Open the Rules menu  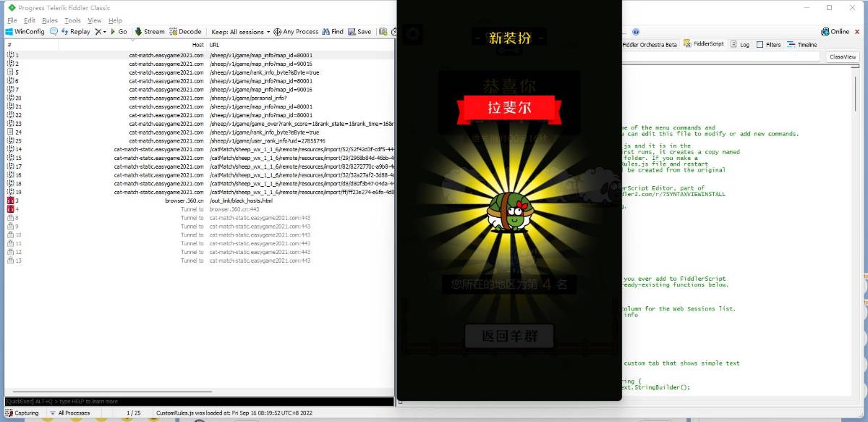click(50, 20)
